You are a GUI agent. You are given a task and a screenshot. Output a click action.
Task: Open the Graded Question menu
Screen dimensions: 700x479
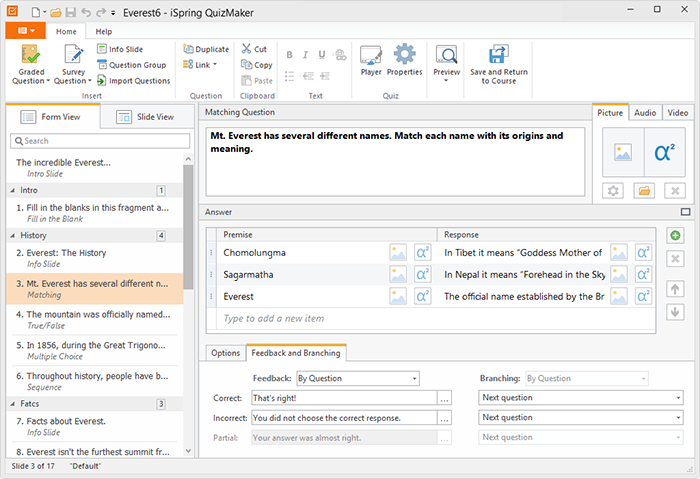coord(30,65)
